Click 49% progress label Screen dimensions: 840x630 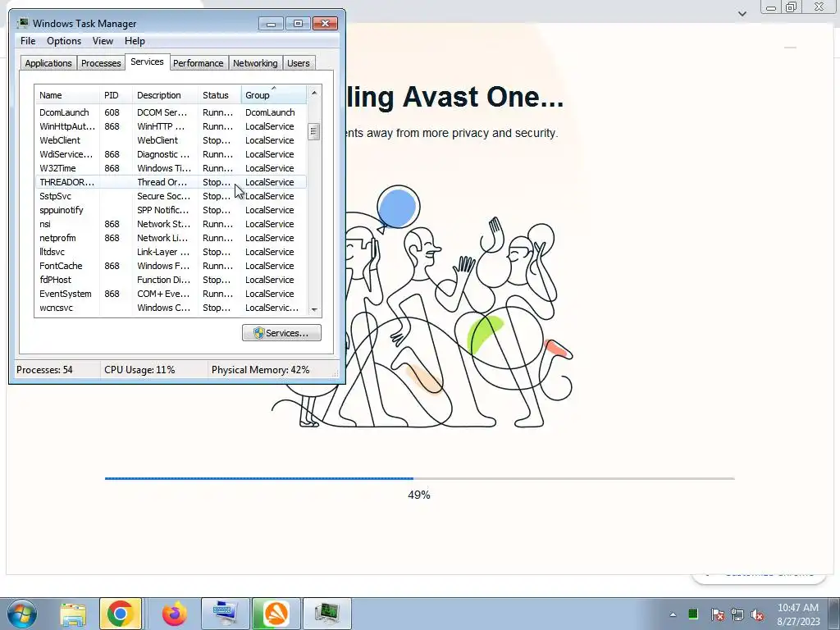pyautogui.click(x=419, y=495)
